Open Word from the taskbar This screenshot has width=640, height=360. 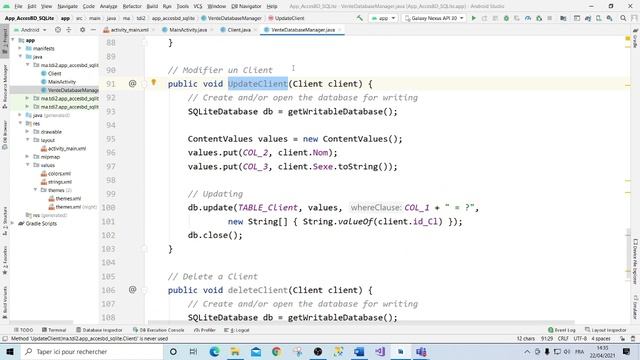pos(359,351)
